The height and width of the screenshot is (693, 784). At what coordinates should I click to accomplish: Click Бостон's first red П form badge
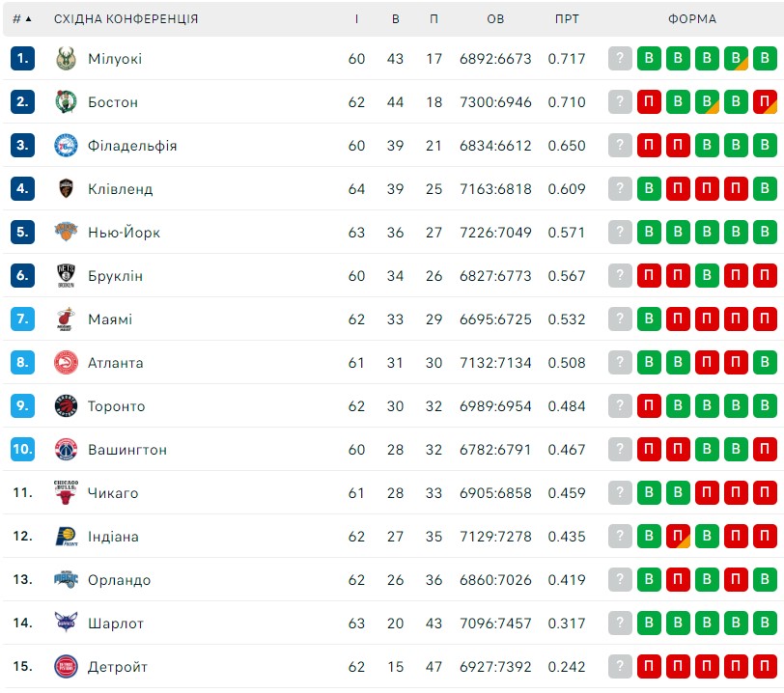pos(649,102)
